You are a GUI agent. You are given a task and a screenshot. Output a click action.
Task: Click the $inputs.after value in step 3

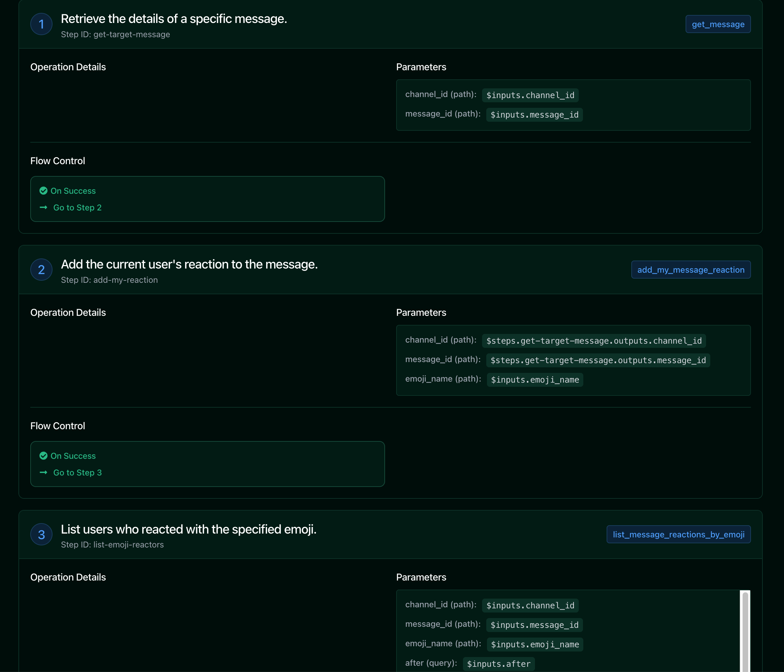(499, 664)
